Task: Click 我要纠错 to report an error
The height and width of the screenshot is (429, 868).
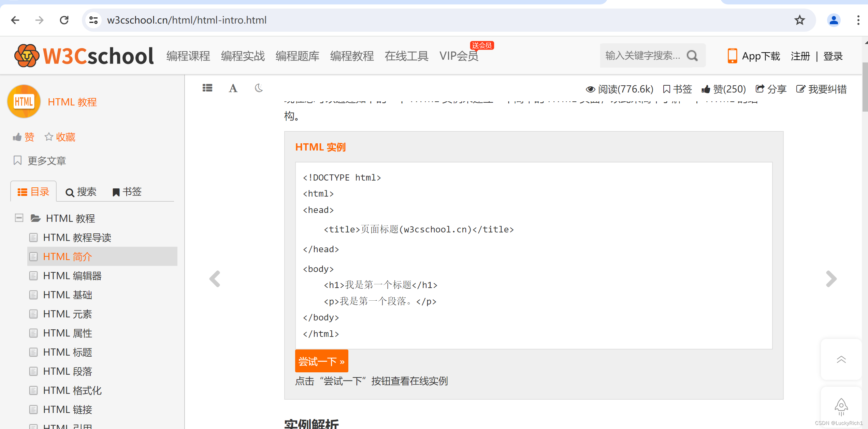Action: tap(822, 89)
